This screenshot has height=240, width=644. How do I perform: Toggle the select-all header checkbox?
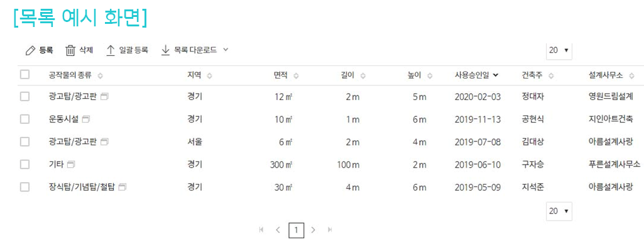coord(25,74)
